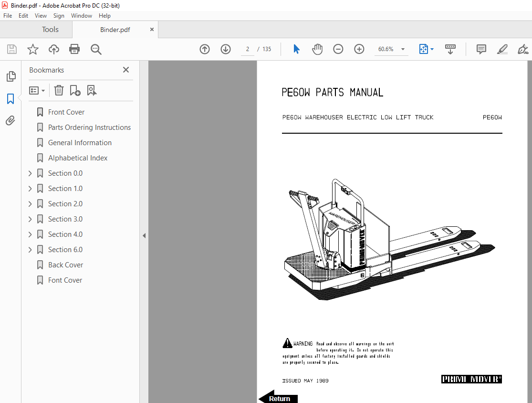Switch to the Tools tab
532x403 pixels.
[50, 30]
